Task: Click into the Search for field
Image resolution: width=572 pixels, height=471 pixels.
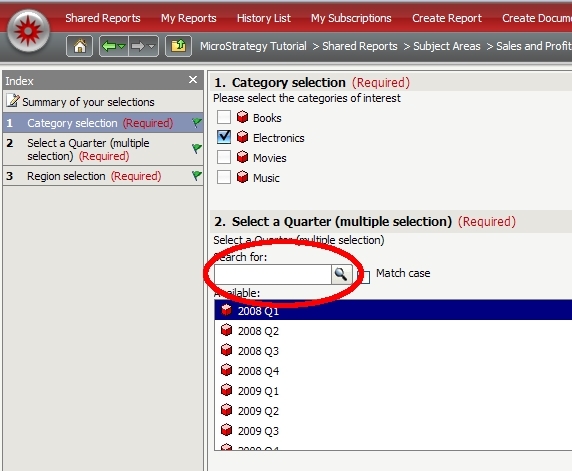Action: 273,274
